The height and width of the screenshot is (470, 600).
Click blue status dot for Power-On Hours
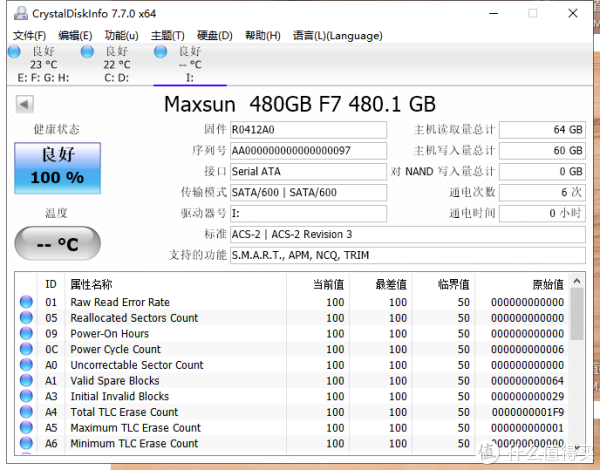coord(26,333)
